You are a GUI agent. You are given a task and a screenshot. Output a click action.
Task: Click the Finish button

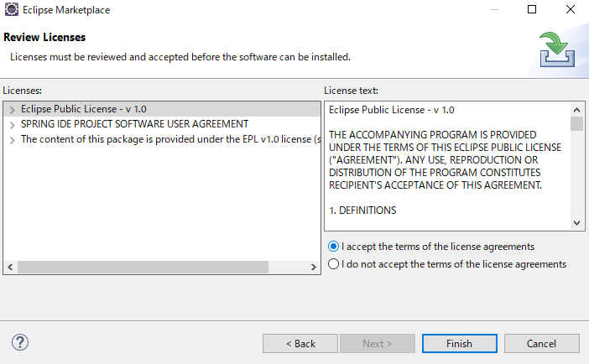click(460, 343)
